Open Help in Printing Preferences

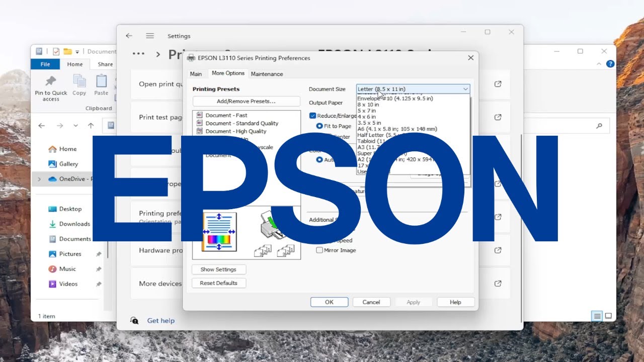(x=455, y=302)
